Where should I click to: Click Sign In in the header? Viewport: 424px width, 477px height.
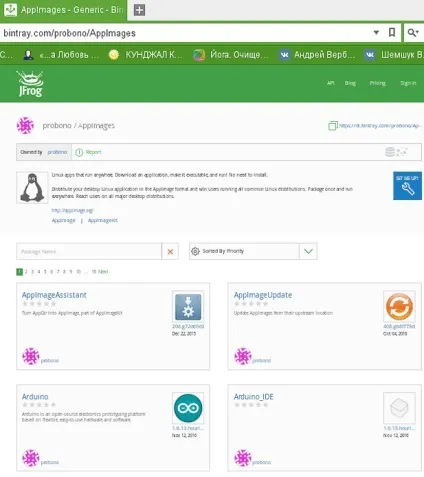pyautogui.click(x=408, y=83)
